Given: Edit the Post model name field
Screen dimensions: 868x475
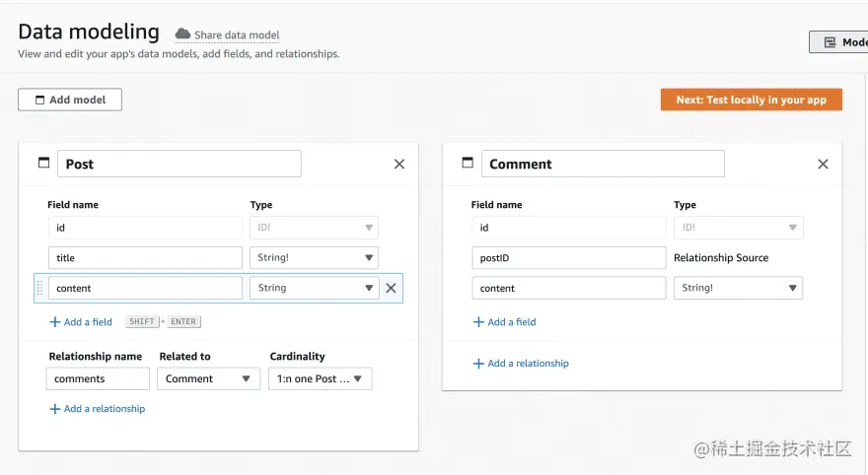Looking at the screenshot, I should tap(179, 164).
